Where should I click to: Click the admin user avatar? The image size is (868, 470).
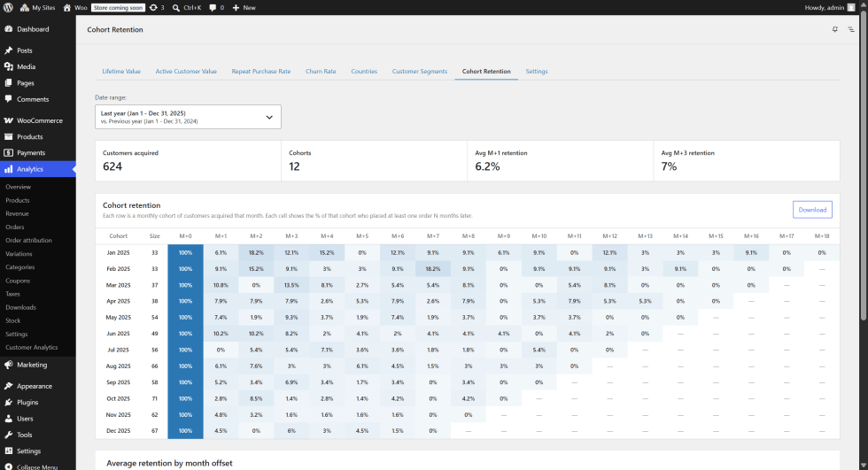coord(851,8)
